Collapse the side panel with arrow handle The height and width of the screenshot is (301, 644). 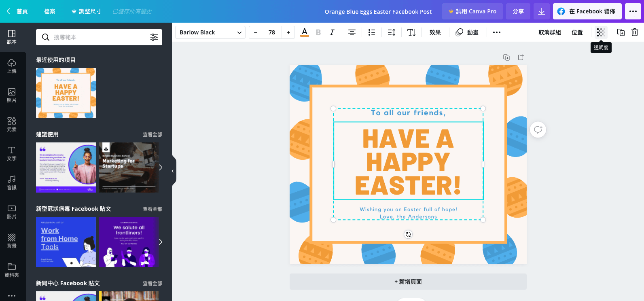point(173,171)
